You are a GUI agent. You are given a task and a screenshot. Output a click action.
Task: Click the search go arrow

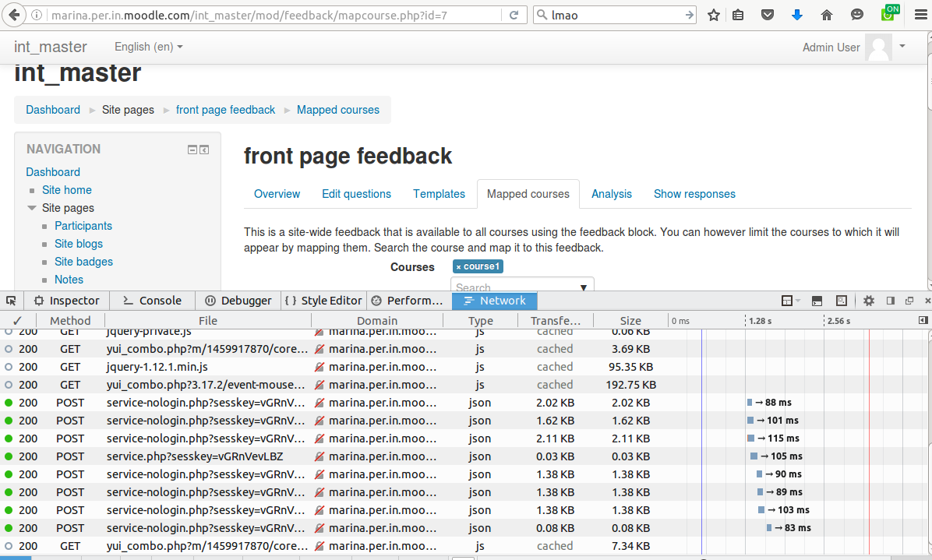coord(690,15)
